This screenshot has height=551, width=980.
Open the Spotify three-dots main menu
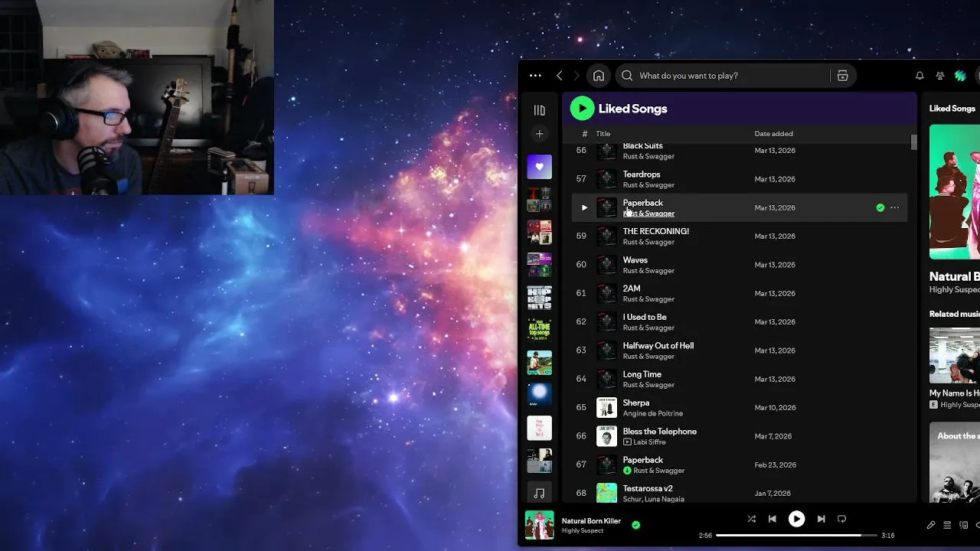[x=535, y=76]
